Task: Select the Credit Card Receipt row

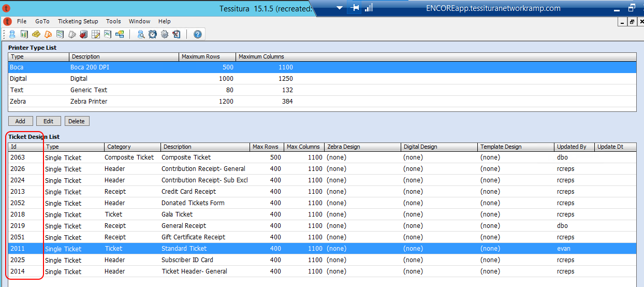Action: (322, 192)
